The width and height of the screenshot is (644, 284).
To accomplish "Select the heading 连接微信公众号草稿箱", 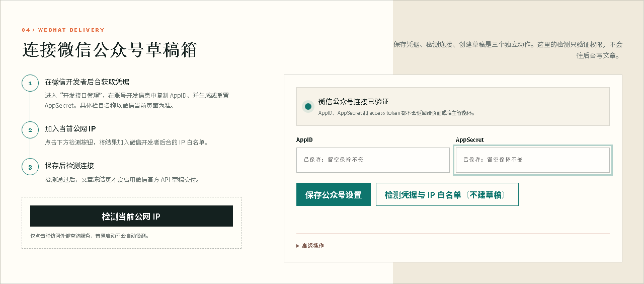I will coord(109,50).
